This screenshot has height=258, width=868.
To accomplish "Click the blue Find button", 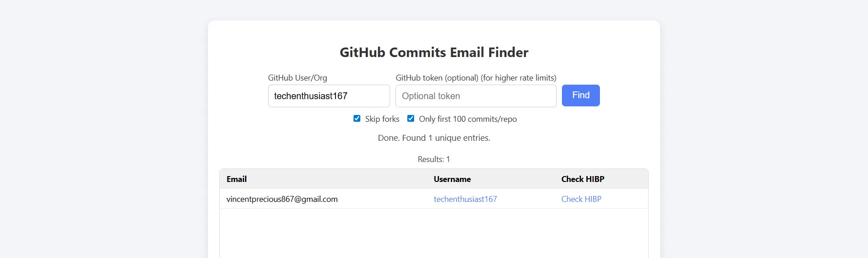I will pos(580,96).
